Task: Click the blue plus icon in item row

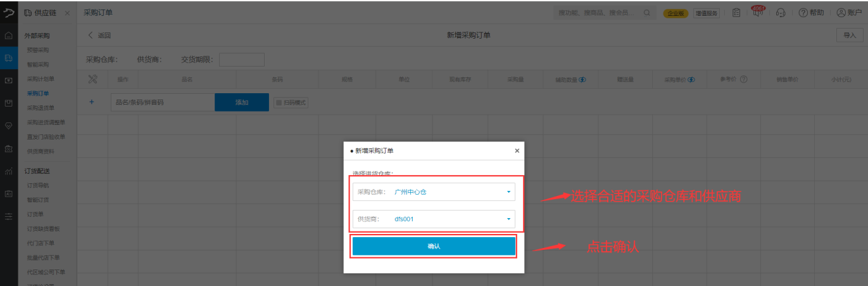Action: click(x=91, y=102)
